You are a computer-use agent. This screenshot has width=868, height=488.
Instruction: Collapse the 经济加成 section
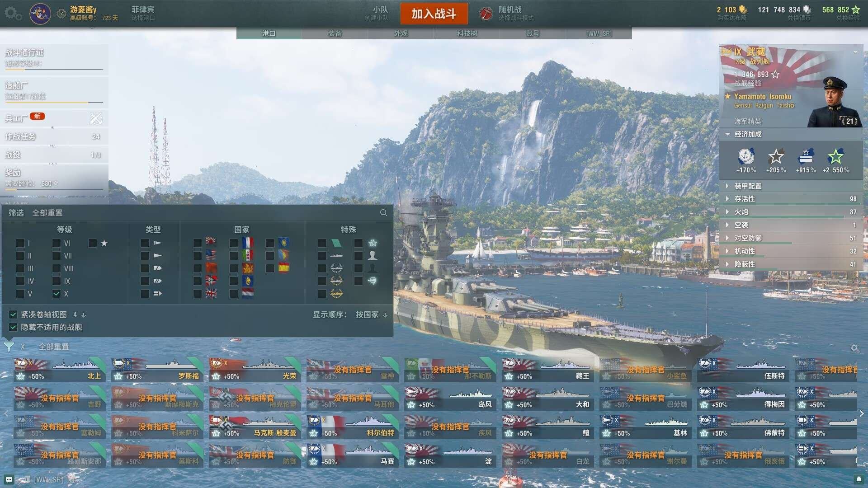tap(748, 134)
